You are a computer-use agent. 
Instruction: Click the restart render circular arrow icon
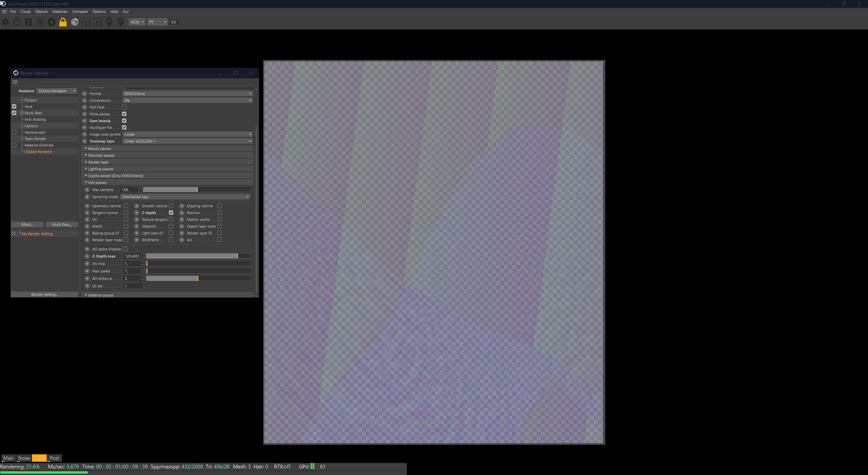pos(17,22)
